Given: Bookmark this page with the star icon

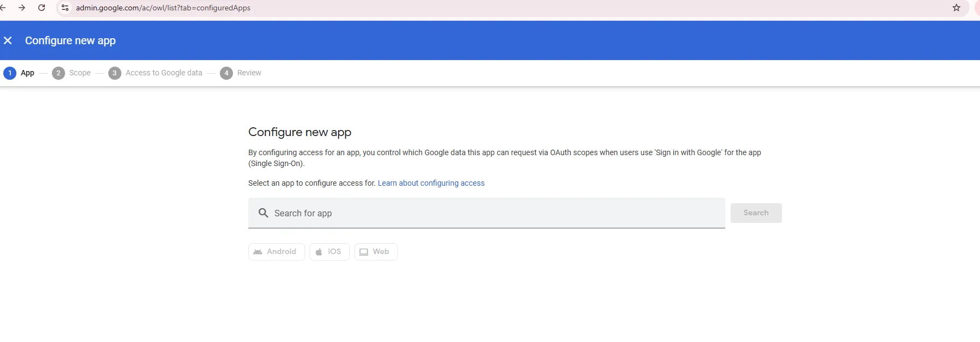Looking at the screenshot, I should coord(956,8).
